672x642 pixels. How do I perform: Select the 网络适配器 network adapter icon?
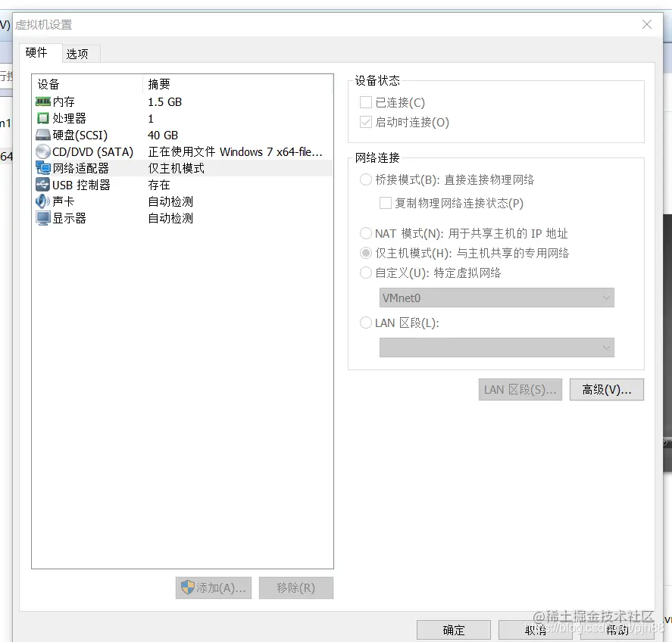coord(43,168)
